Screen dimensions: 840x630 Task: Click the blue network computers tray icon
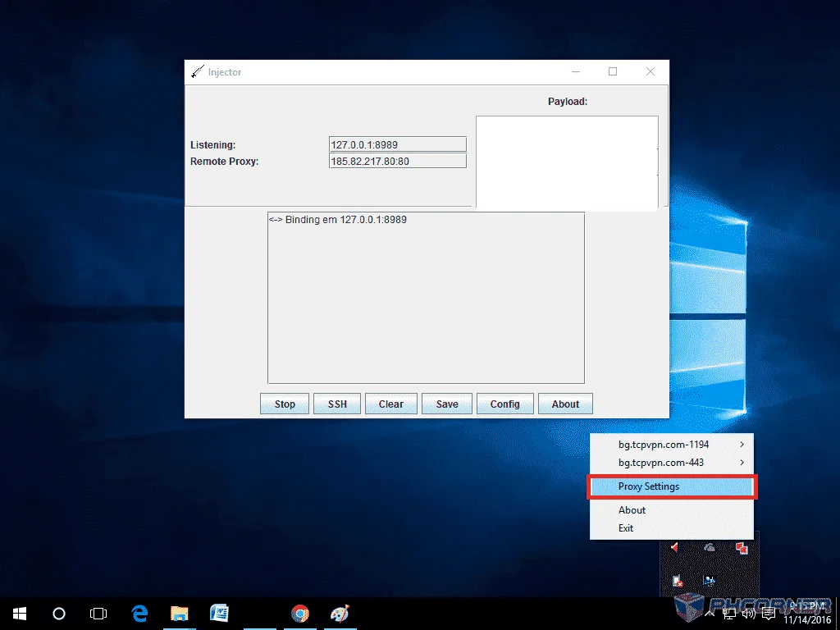(710, 582)
